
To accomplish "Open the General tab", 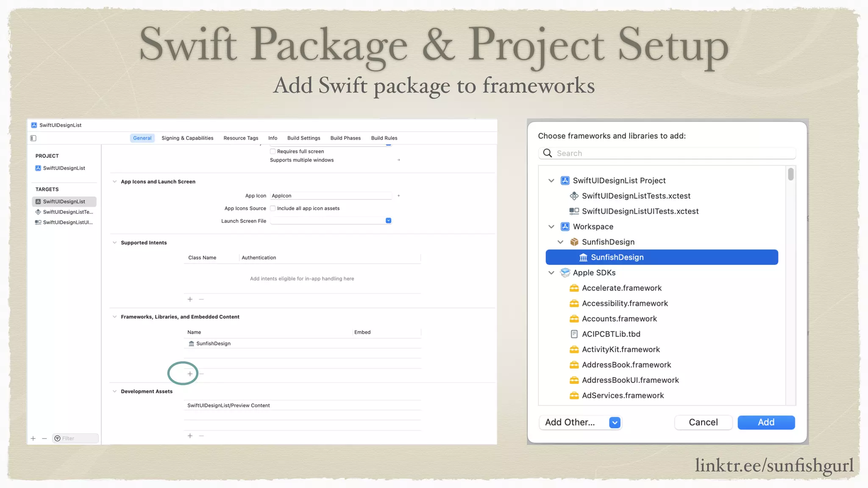I will (x=142, y=138).
